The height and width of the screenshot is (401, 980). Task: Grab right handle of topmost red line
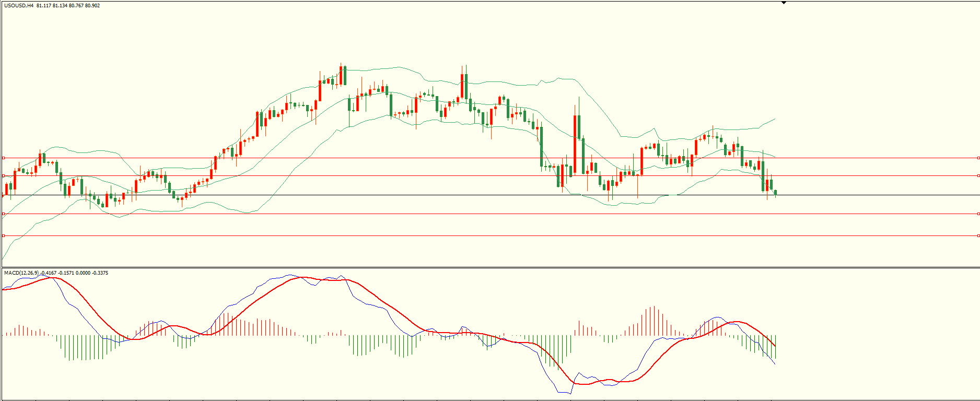tap(978, 158)
